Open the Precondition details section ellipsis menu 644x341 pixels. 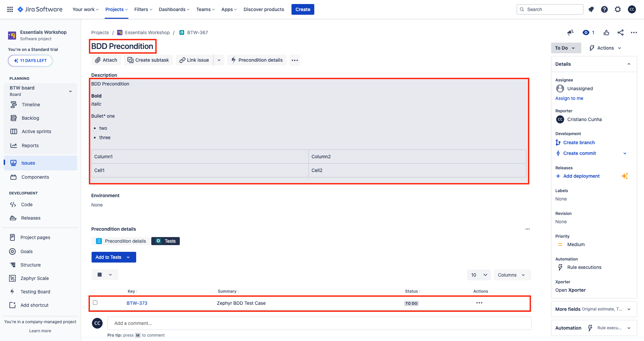(528, 229)
